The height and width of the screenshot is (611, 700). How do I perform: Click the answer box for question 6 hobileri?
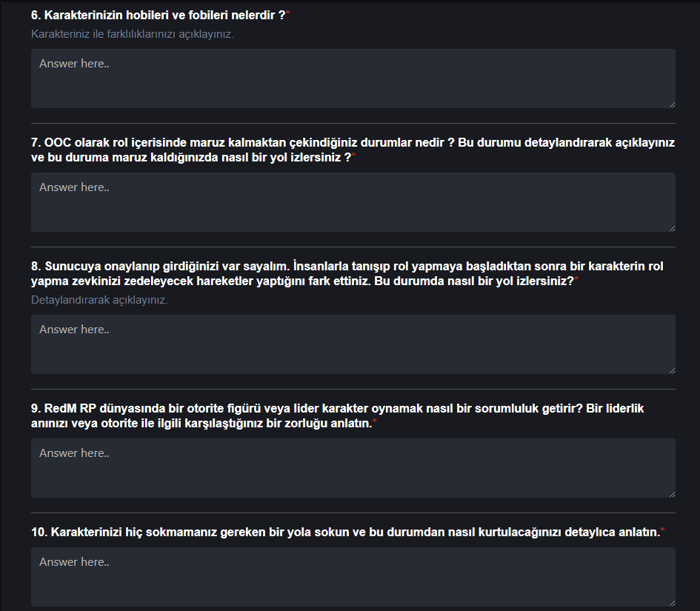tap(353, 79)
